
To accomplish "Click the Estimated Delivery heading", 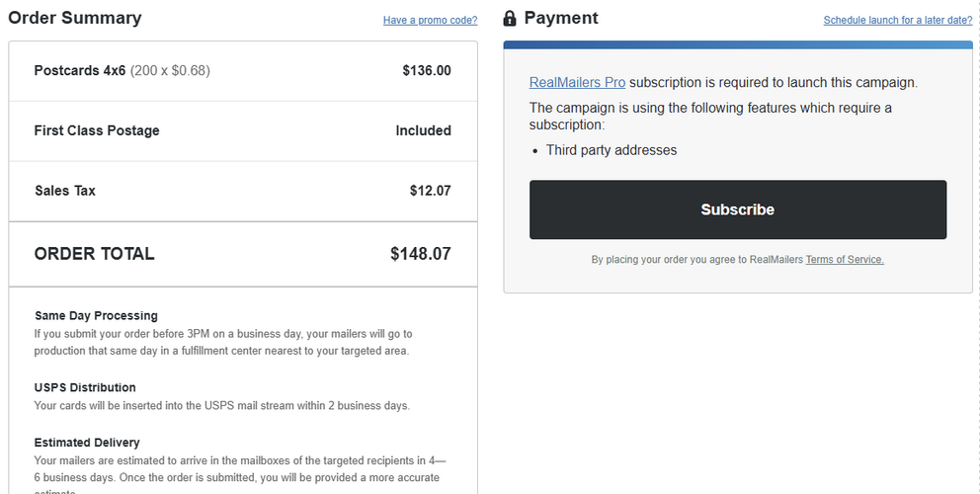I will [87, 443].
